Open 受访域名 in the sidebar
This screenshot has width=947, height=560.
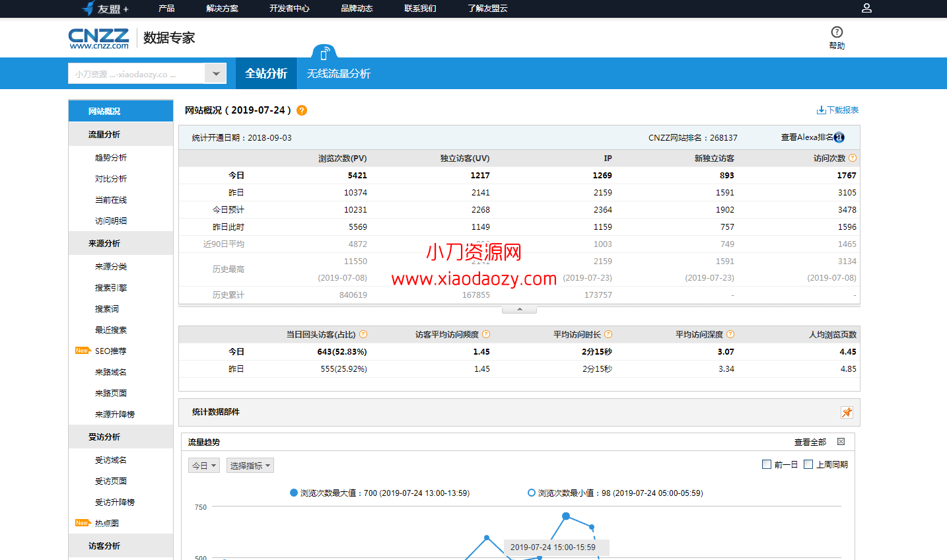(x=111, y=460)
